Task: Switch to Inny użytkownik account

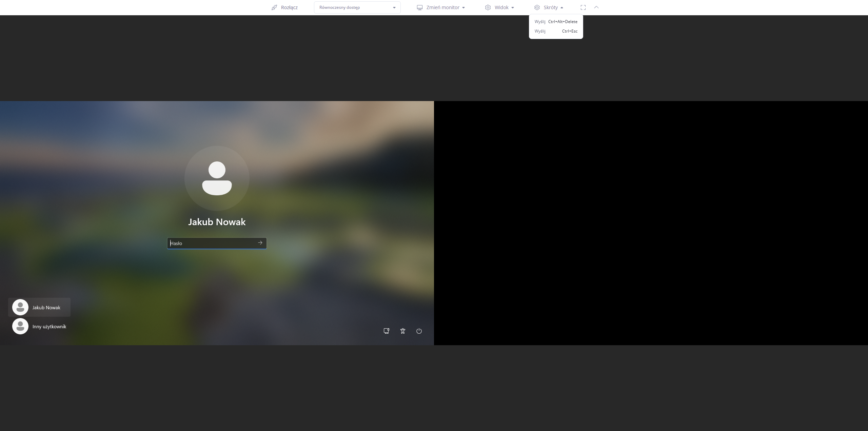Action: tap(39, 327)
